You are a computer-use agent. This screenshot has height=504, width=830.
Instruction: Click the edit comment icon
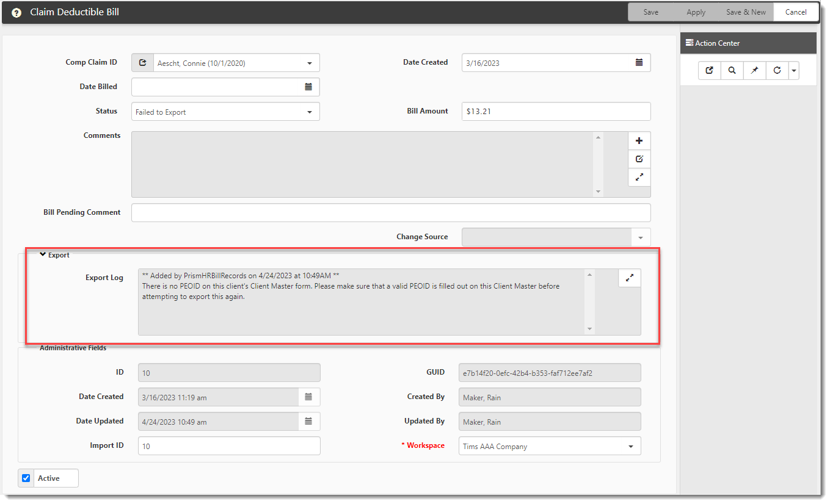639,159
